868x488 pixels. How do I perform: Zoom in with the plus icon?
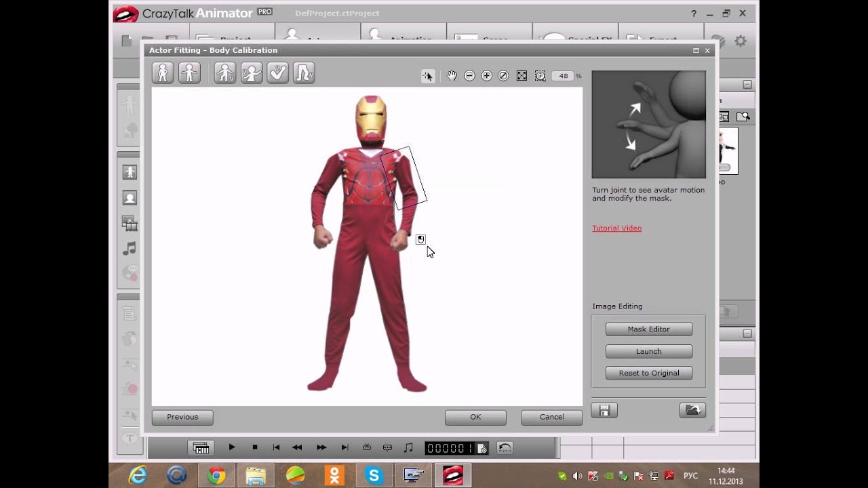(486, 76)
